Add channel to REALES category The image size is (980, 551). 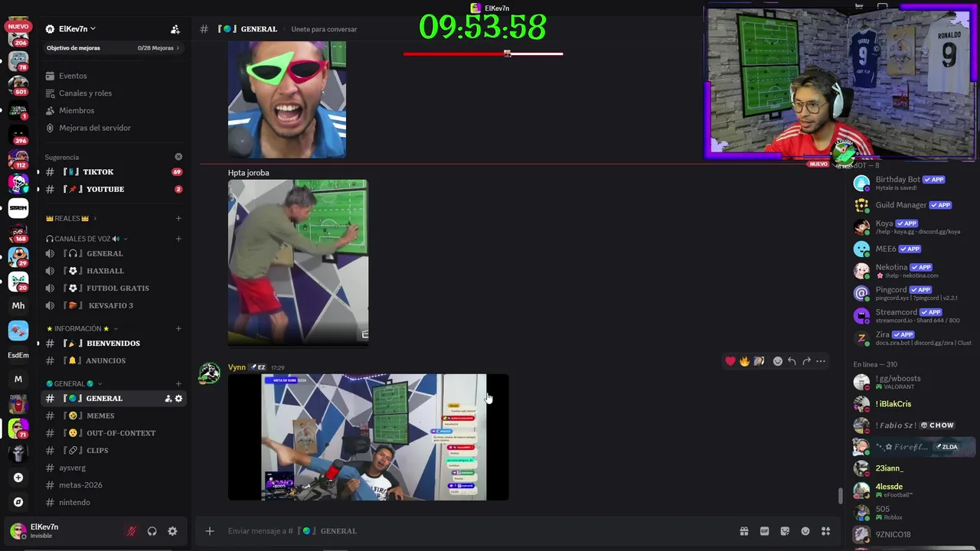click(x=178, y=219)
